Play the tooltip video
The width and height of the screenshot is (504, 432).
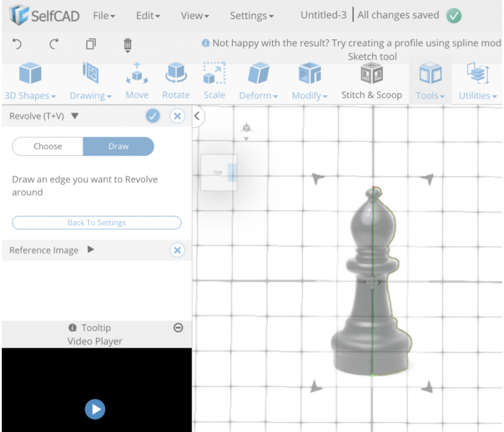pyautogui.click(x=95, y=409)
